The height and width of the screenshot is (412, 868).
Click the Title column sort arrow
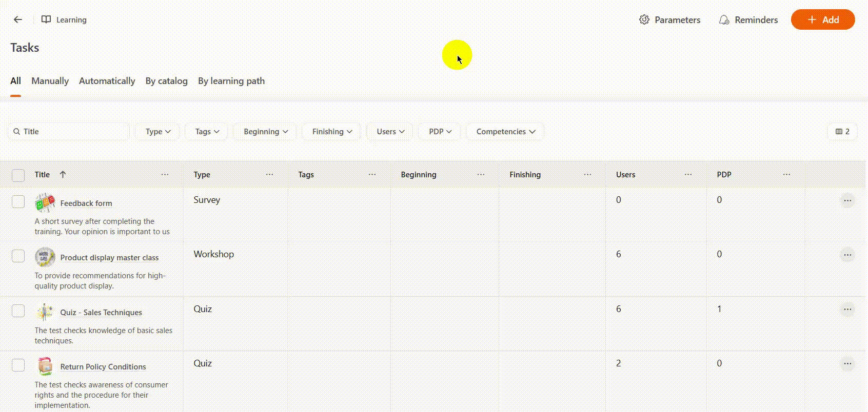63,174
